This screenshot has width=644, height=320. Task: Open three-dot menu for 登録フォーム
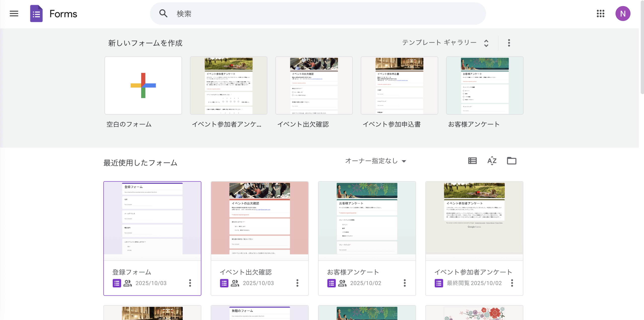tap(190, 283)
